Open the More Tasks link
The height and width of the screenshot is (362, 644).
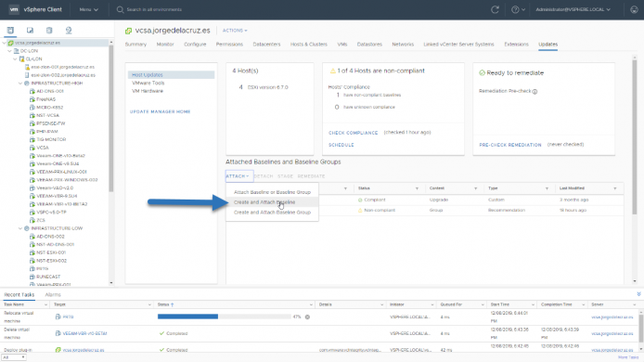click(628, 357)
